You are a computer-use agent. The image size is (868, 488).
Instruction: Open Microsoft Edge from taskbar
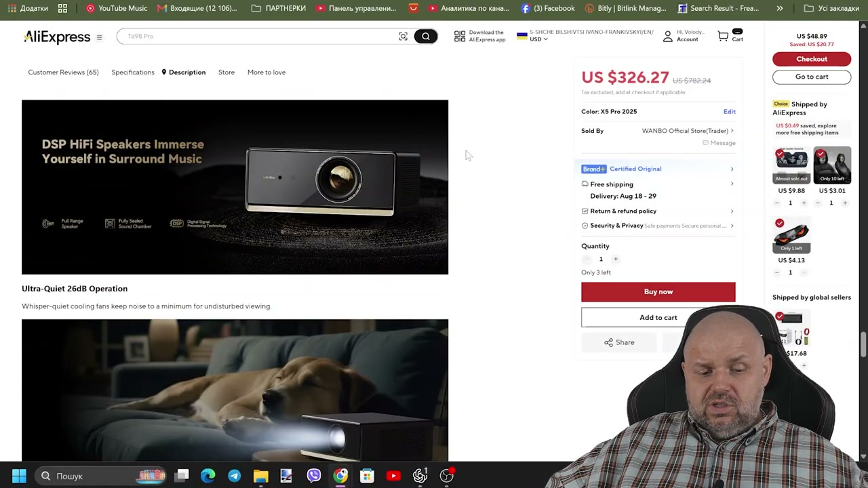[208, 476]
